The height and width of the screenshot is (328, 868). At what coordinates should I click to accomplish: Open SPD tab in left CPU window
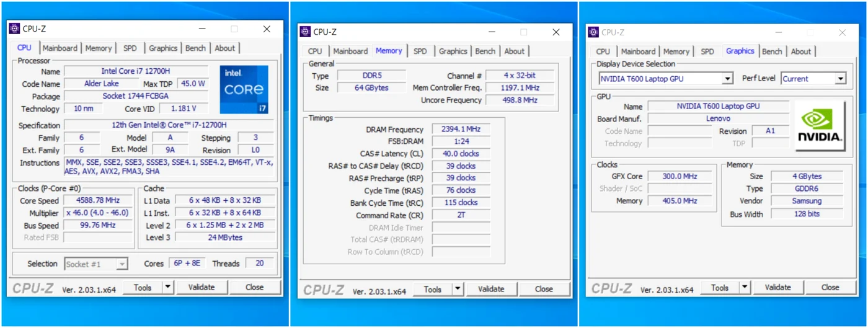coord(130,48)
